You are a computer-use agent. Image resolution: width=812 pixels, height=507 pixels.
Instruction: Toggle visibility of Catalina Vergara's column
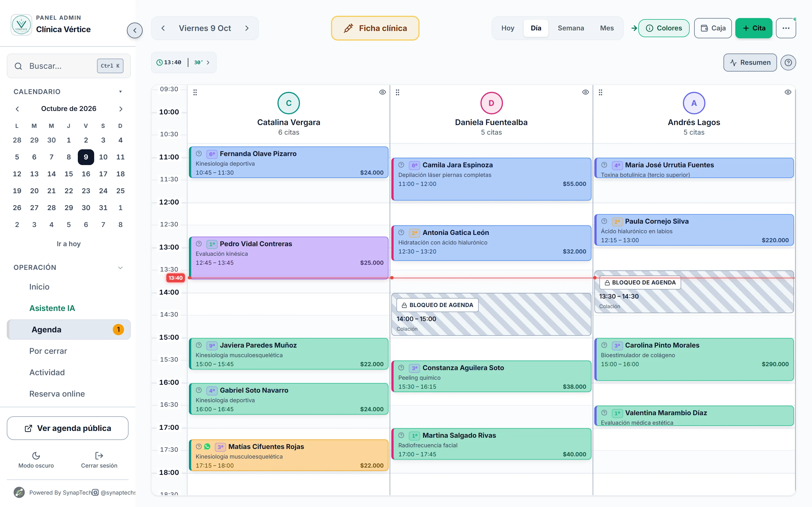pos(383,92)
